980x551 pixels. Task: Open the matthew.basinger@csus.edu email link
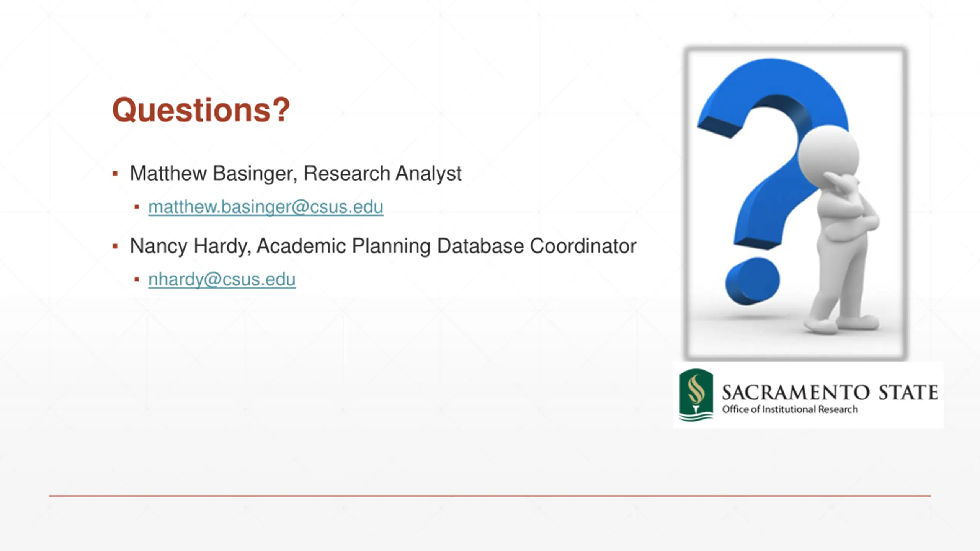(x=266, y=207)
